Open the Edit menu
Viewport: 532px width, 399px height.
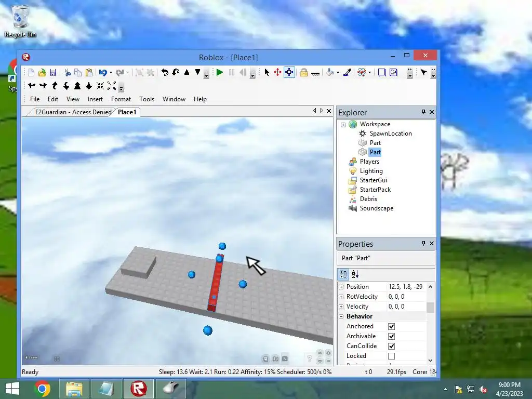pos(53,99)
